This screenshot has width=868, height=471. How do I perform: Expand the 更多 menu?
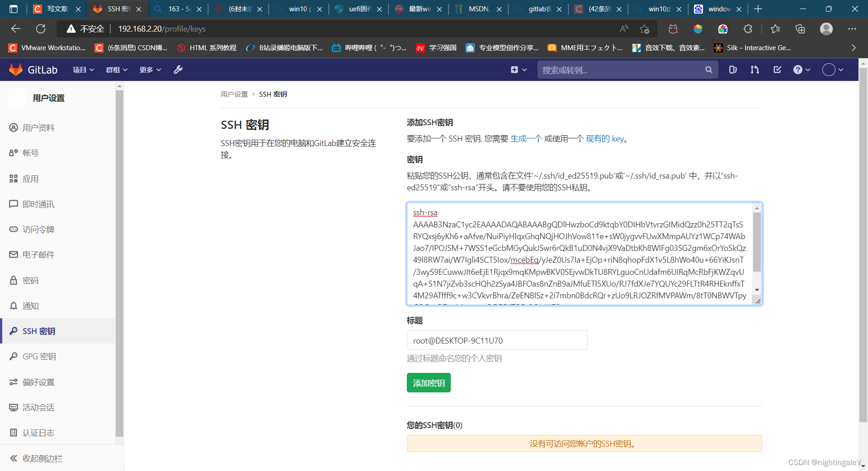click(x=150, y=70)
